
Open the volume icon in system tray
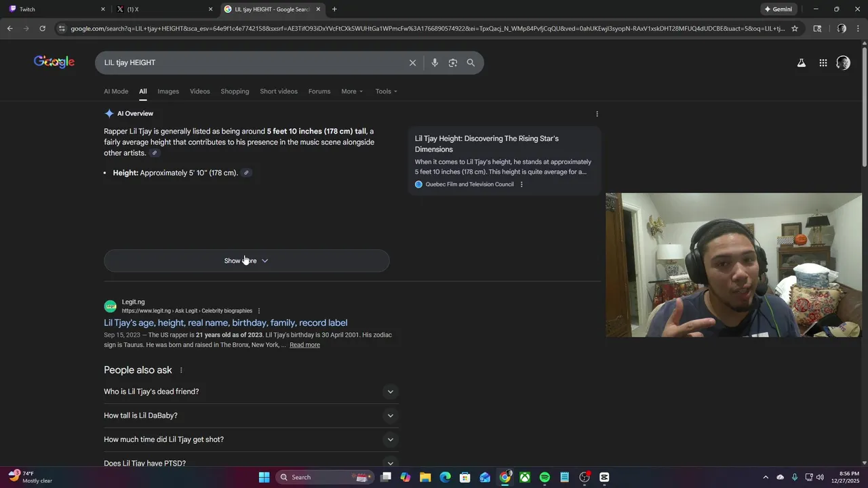tap(821, 477)
